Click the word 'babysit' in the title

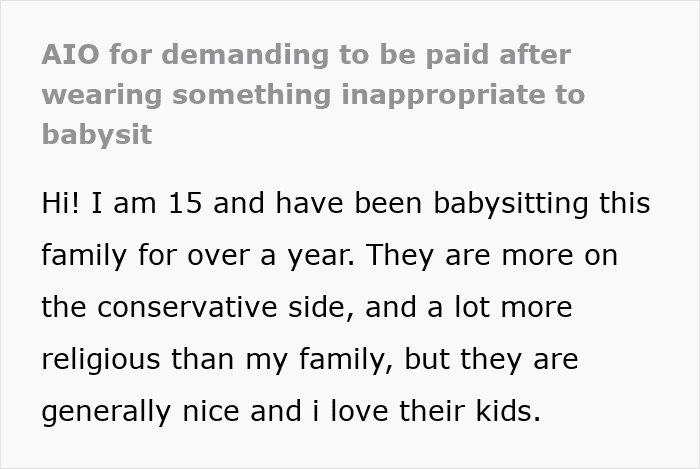coord(97,135)
